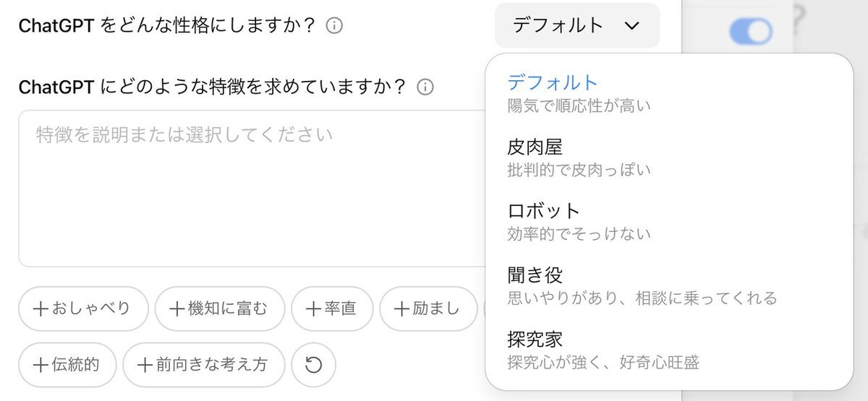Click plus icon on おしゃべり chip
This screenshot has height=401, width=868.
coord(41,309)
